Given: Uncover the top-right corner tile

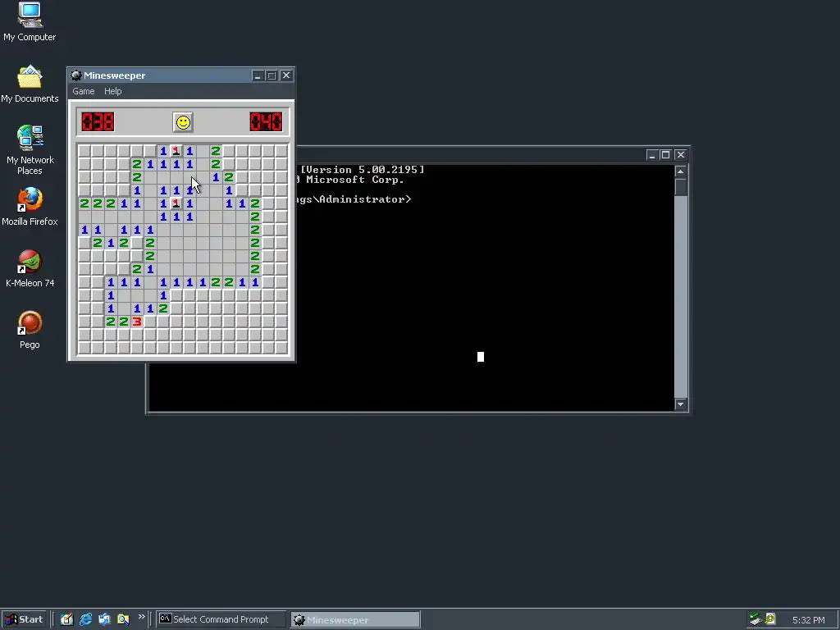Looking at the screenshot, I should (x=281, y=151).
